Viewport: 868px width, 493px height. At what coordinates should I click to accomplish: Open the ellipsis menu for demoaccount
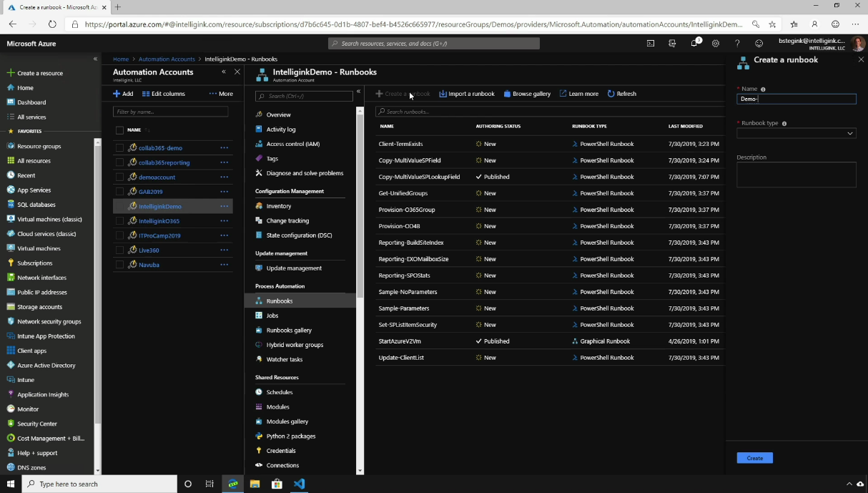point(224,177)
